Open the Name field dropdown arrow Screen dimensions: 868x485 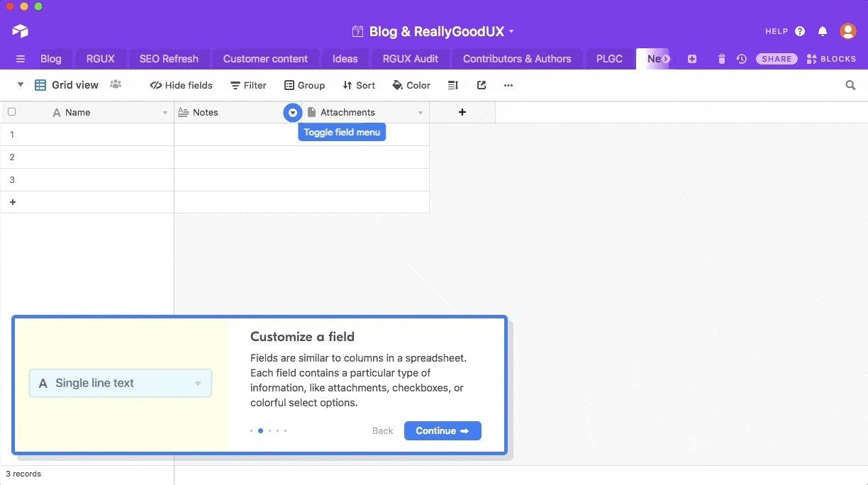coord(165,112)
